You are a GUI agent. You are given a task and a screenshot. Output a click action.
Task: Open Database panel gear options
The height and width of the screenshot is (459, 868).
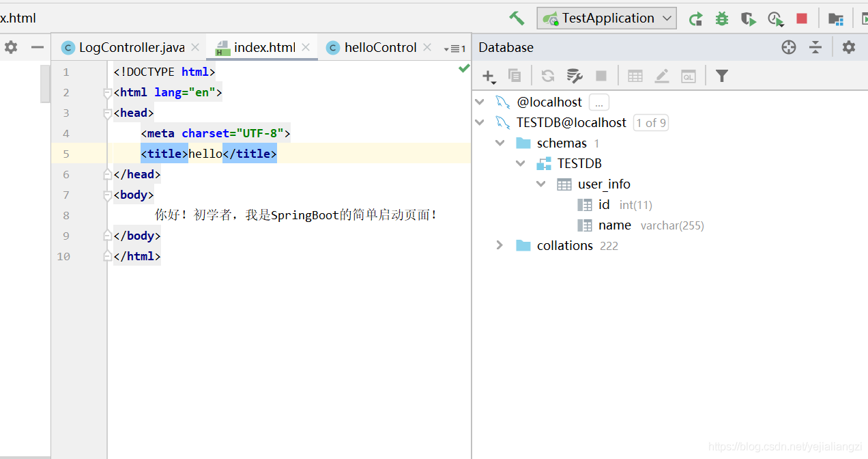click(848, 47)
